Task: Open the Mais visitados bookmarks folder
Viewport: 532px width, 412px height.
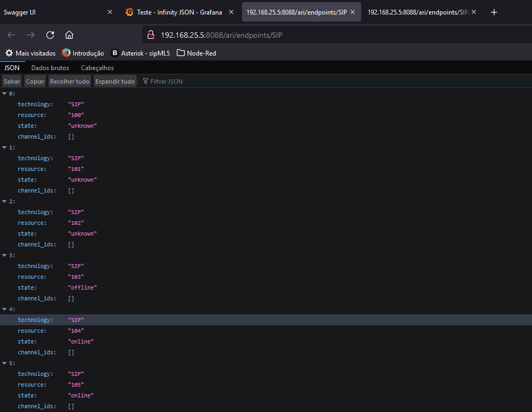Action: pyautogui.click(x=30, y=53)
